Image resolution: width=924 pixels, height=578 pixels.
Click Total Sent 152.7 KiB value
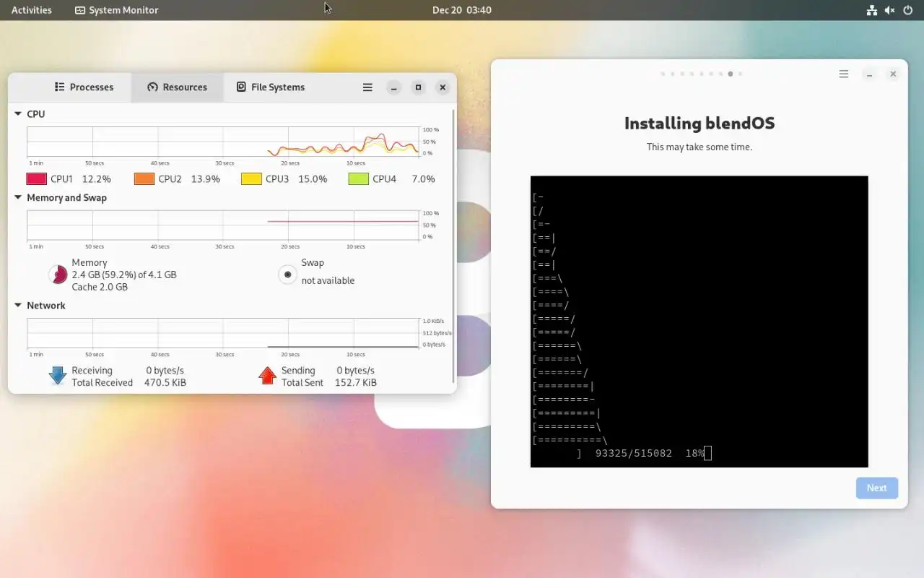[x=356, y=383]
